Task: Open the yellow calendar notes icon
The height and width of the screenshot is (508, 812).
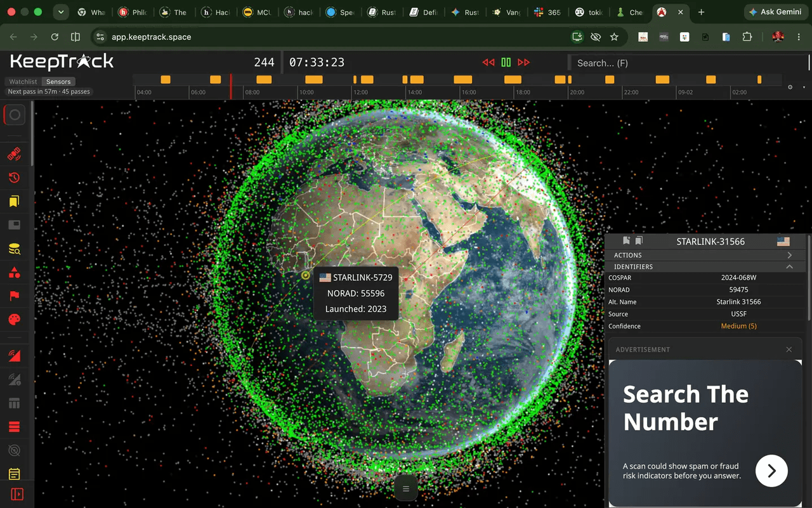Action: pyautogui.click(x=14, y=474)
